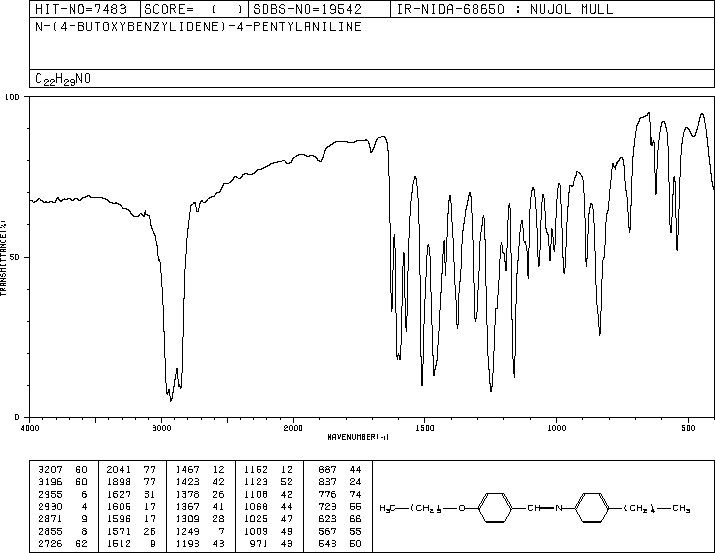715x553 pixels.
Task: Click transmittance value 74 beside 776
Action: click(355, 494)
